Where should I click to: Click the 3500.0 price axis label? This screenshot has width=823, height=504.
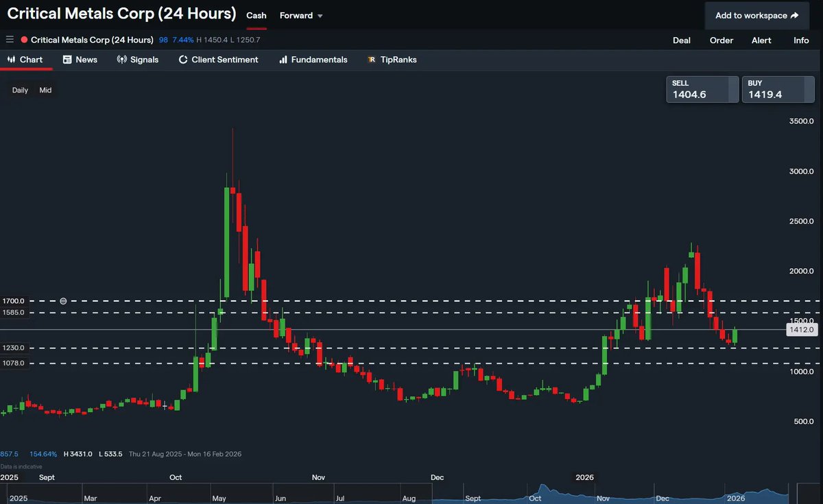pos(802,121)
